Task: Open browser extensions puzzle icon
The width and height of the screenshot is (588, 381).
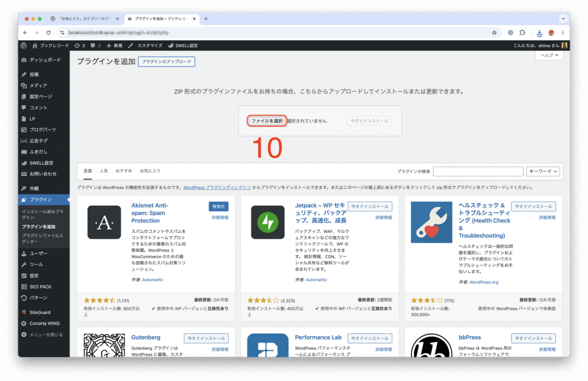Action: click(522, 33)
